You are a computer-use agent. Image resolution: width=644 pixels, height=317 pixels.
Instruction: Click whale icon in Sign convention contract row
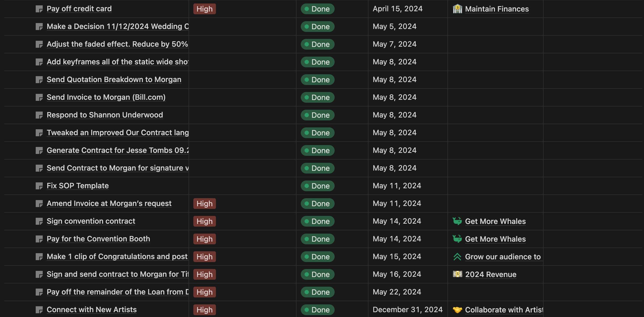[x=457, y=221]
